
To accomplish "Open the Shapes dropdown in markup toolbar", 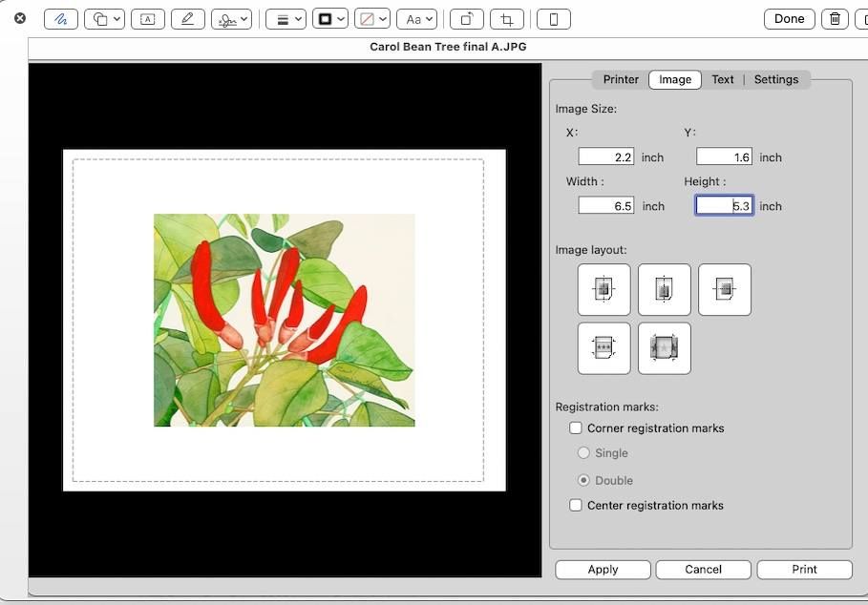I will [x=105, y=19].
